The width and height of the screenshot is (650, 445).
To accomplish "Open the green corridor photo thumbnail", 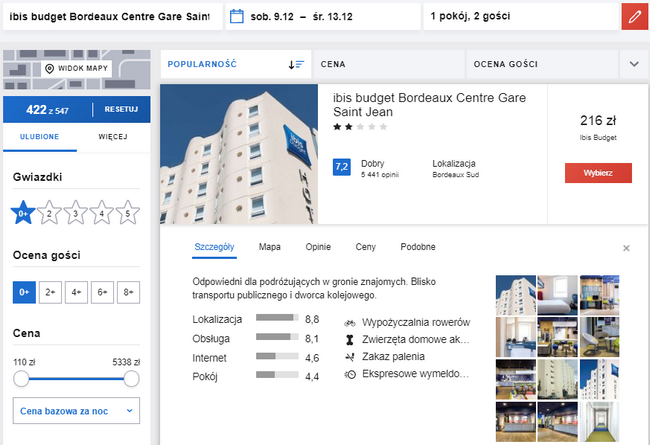I will pyautogui.click(x=599, y=422).
